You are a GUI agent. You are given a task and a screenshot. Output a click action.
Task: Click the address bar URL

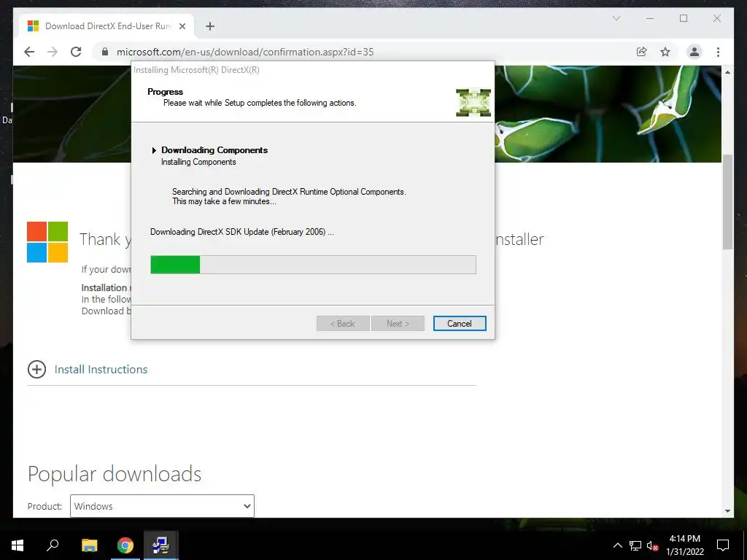[245, 52]
